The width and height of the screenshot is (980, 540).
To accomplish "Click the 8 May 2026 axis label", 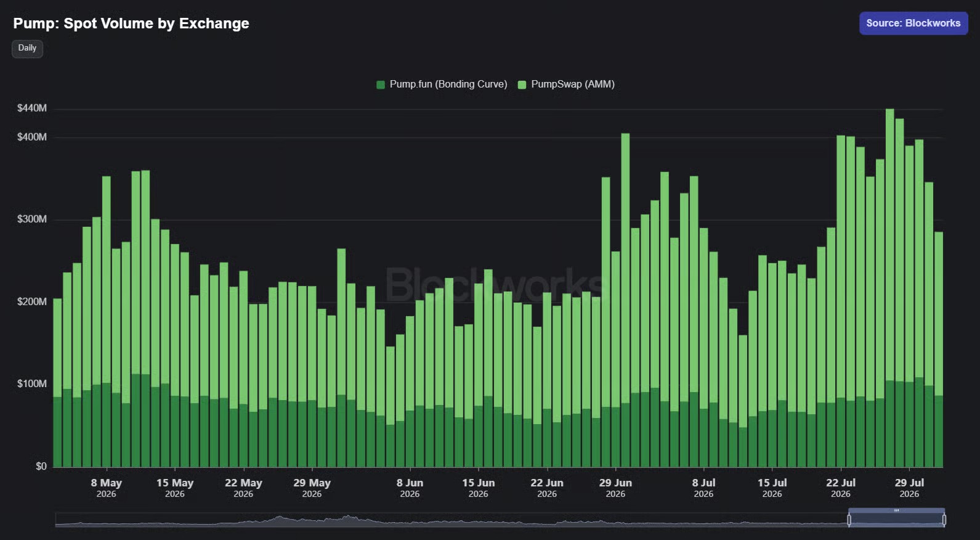I will (x=107, y=488).
